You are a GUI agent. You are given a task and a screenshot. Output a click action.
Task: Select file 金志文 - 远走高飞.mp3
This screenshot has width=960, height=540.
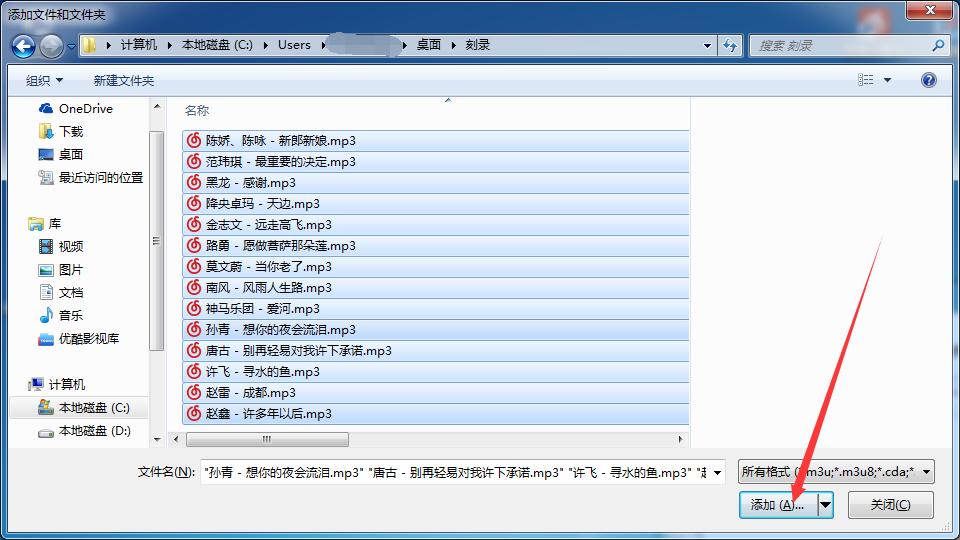pyautogui.click(x=435, y=225)
